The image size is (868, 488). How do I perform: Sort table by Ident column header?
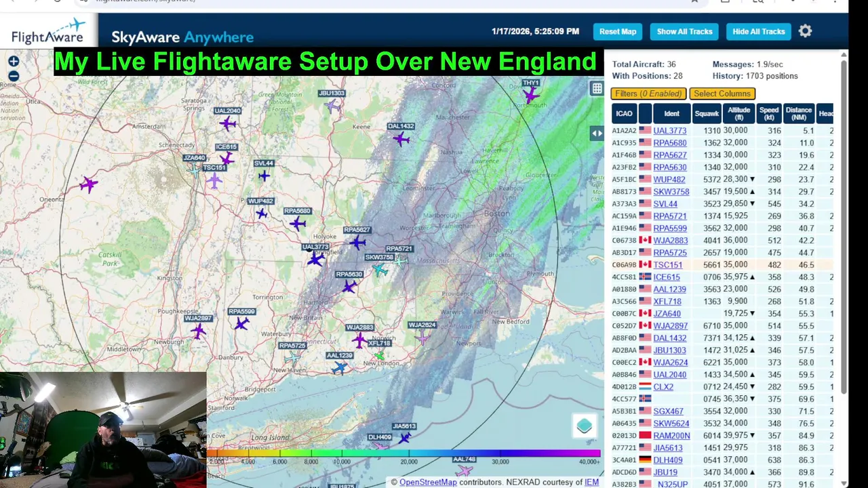[x=671, y=114]
